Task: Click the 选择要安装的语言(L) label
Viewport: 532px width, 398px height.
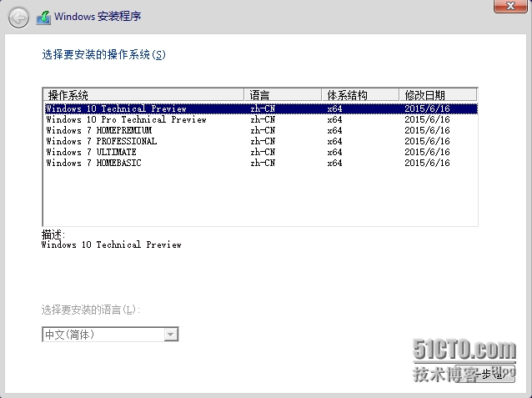Action: (x=91, y=310)
